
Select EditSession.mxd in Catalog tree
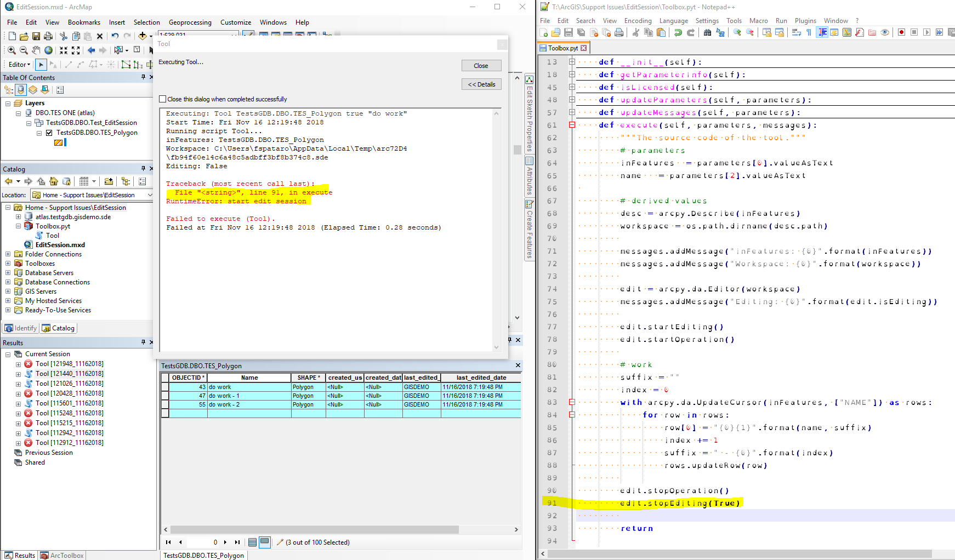point(60,245)
